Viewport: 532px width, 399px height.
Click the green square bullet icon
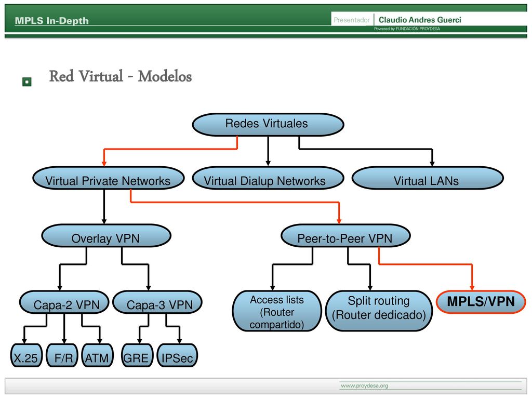27,82
